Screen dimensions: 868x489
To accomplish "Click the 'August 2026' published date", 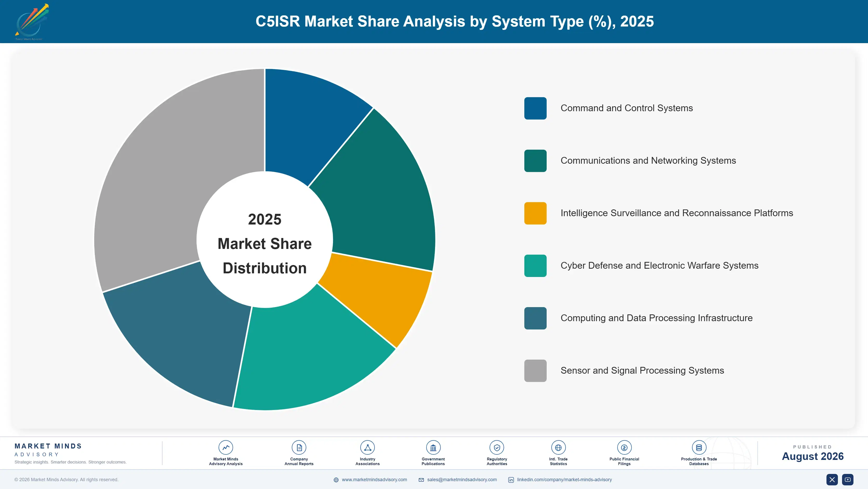I will tap(812, 456).
